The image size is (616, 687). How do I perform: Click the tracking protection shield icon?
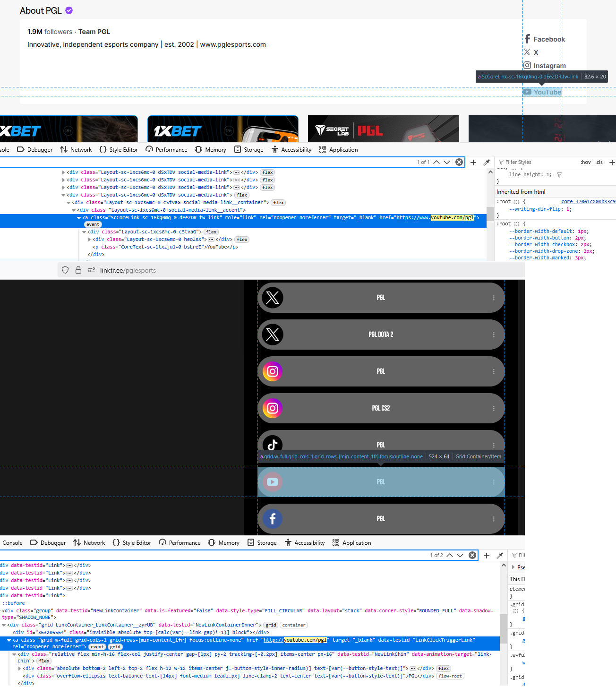click(x=65, y=270)
